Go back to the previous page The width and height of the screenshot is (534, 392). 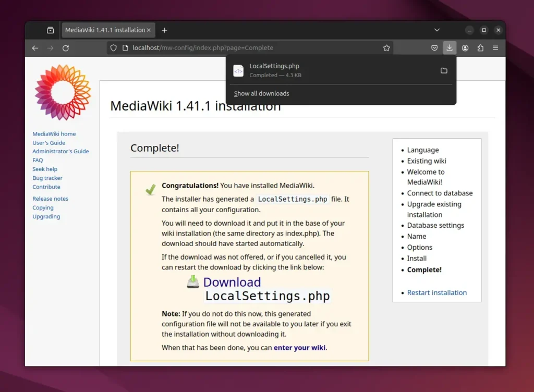point(35,48)
